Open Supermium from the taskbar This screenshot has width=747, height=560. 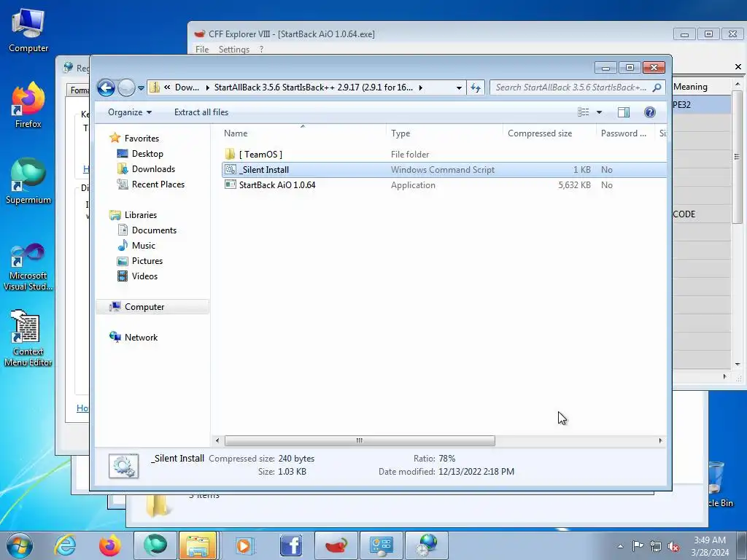[155, 545]
